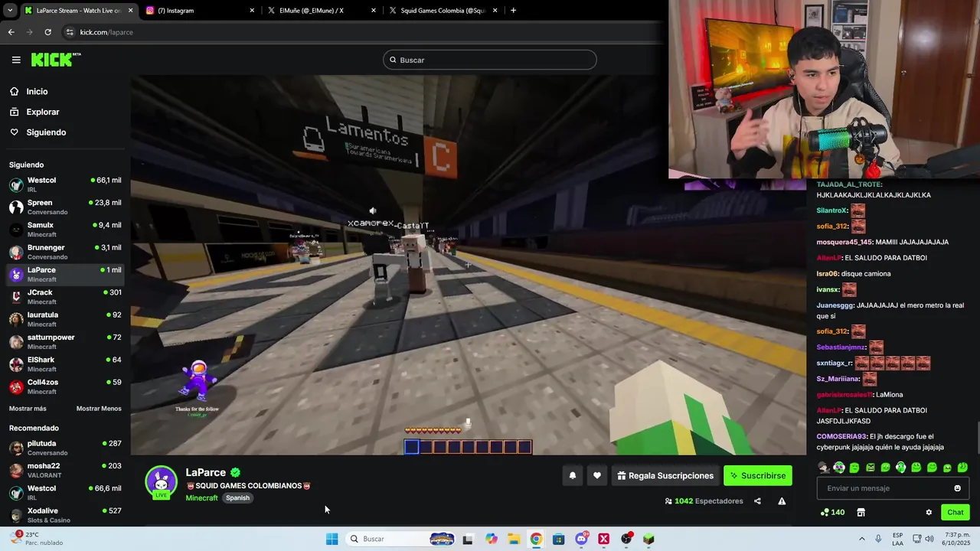980x551 pixels.
Task: Switch to Squid Games Colombia tab
Action: (443, 11)
